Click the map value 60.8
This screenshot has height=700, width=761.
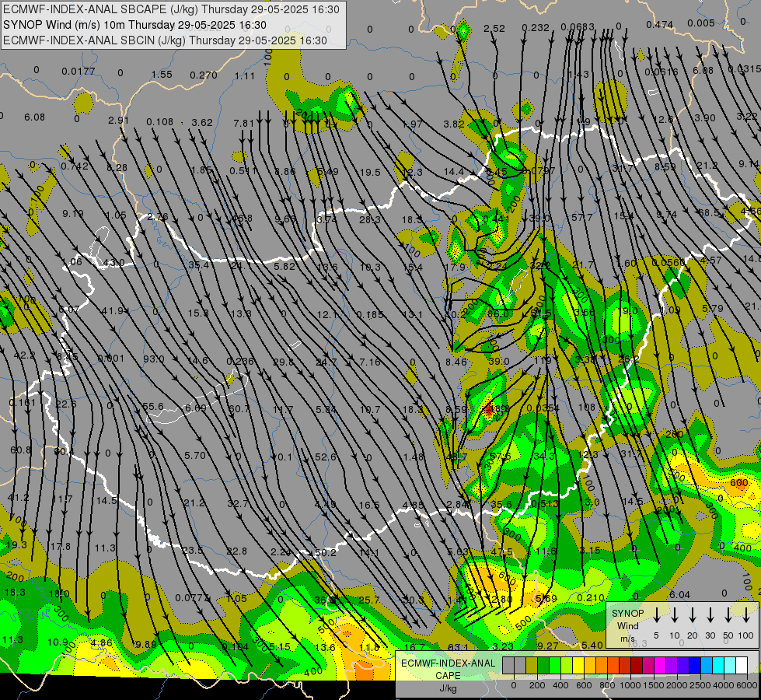click(x=20, y=450)
